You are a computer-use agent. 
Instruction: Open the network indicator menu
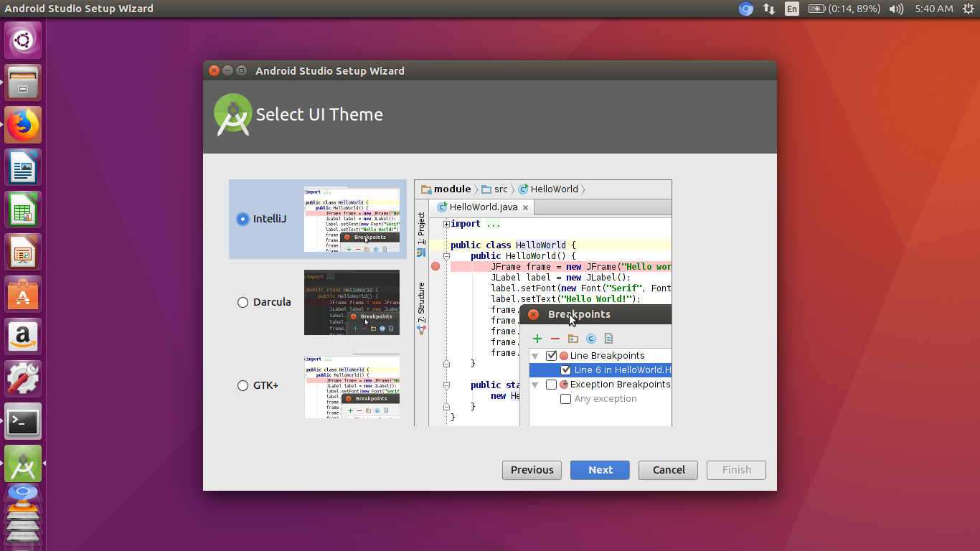(x=768, y=9)
